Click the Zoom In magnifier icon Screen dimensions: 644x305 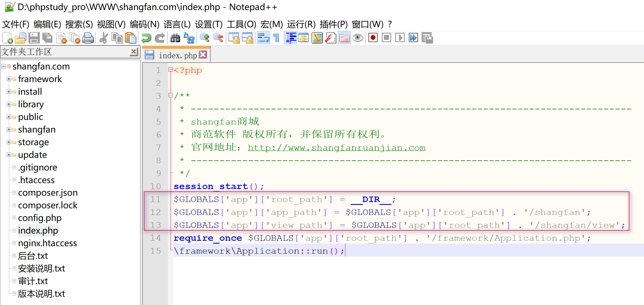coord(205,38)
